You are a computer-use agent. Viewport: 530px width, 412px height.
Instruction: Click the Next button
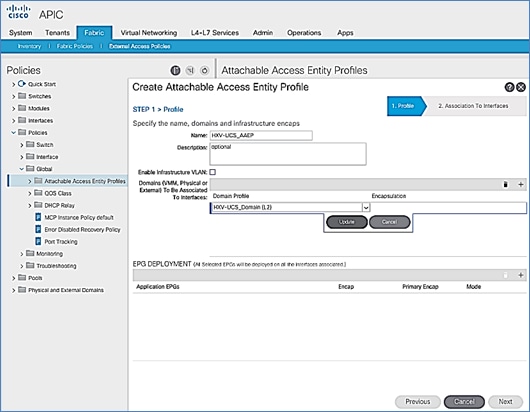tap(505, 402)
